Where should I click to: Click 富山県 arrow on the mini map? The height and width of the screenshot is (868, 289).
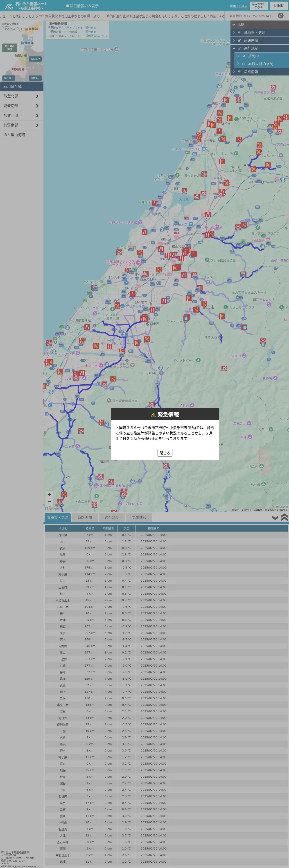(35, 59)
